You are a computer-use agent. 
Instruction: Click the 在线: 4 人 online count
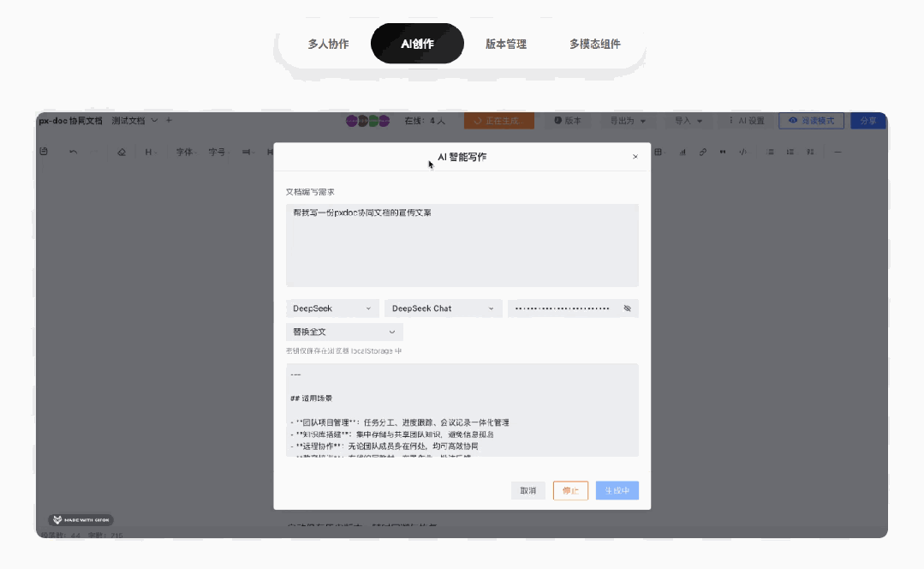coord(425,121)
